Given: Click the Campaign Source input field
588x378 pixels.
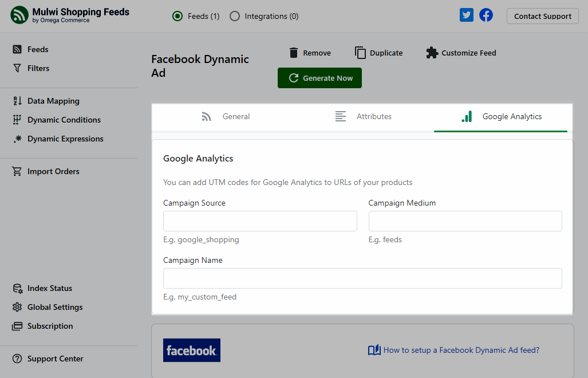Looking at the screenshot, I should [260, 221].
